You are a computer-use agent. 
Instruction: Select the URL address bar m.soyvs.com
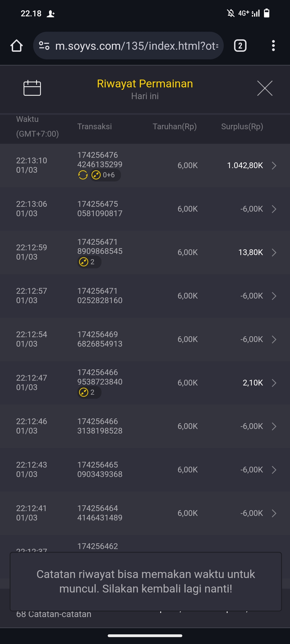[x=136, y=46]
